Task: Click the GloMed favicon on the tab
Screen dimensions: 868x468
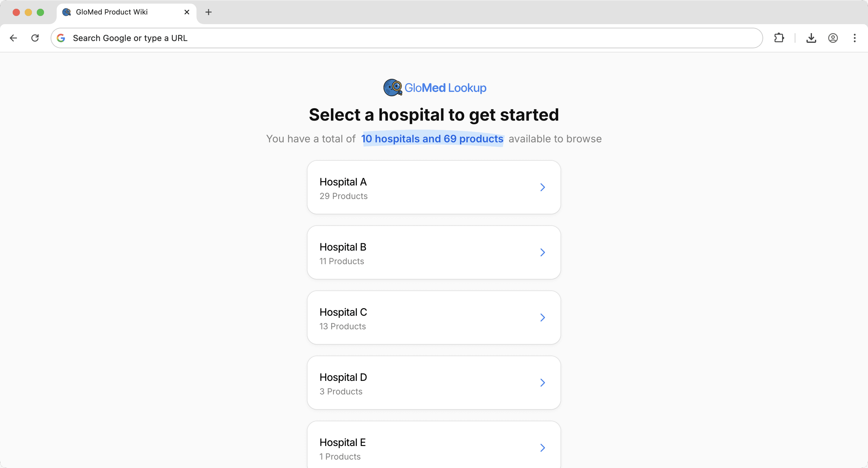Action: point(66,12)
